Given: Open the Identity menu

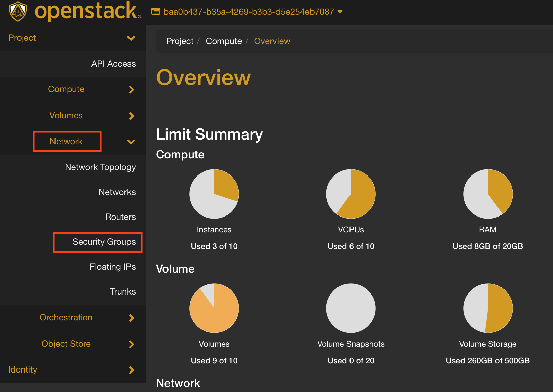Looking at the screenshot, I should coord(23,369).
